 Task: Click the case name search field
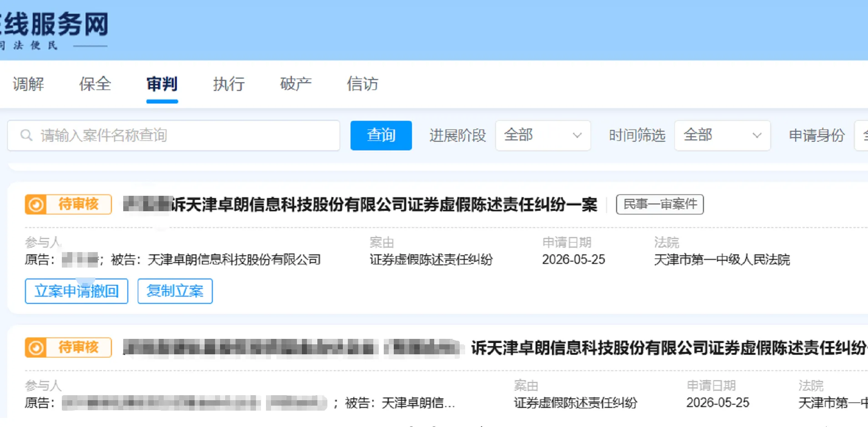click(x=174, y=135)
